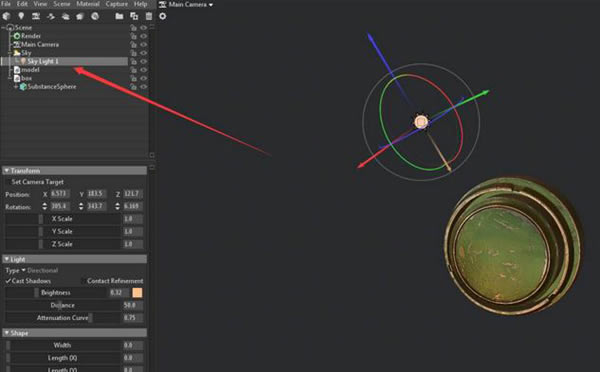Image resolution: width=600 pixels, height=372 pixels.
Task: Click the Distance value field
Action: click(133, 305)
